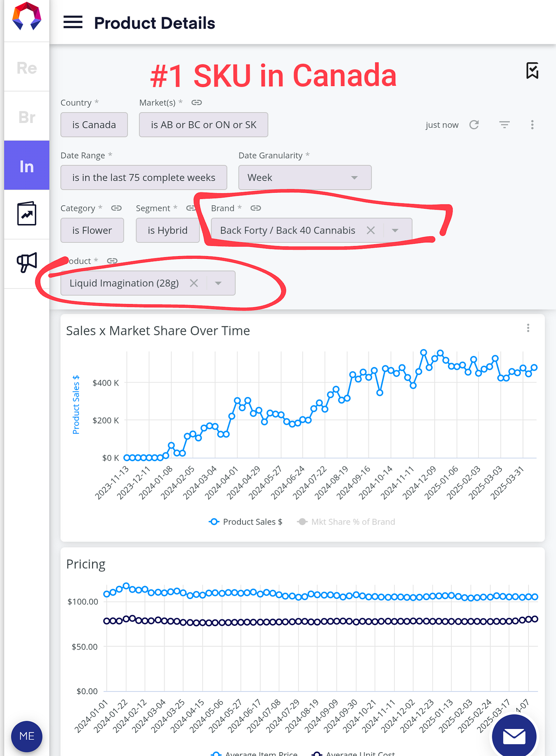Open dashboard actions three-dot menu

(532, 125)
